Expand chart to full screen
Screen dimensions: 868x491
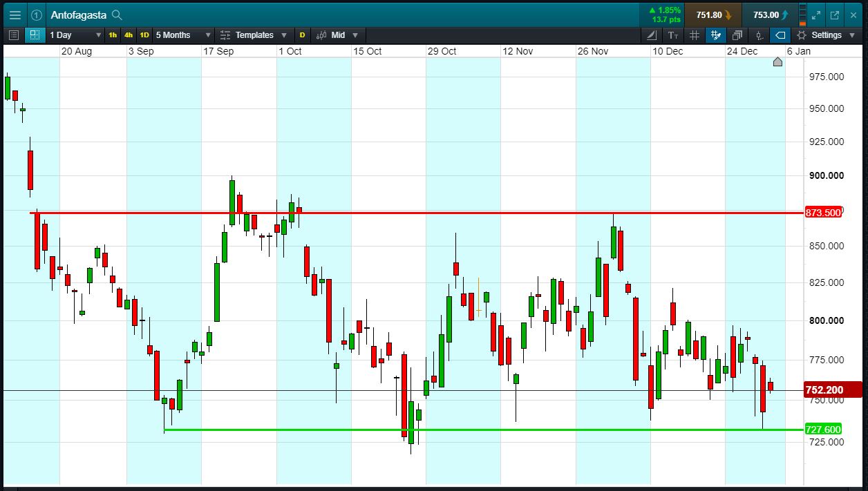click(x=816, y=15)
